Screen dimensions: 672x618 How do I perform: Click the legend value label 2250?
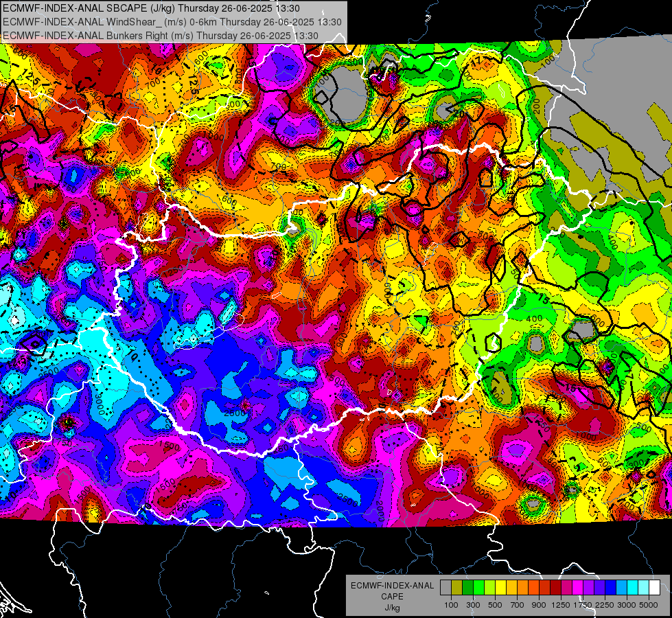pos(605,605)
